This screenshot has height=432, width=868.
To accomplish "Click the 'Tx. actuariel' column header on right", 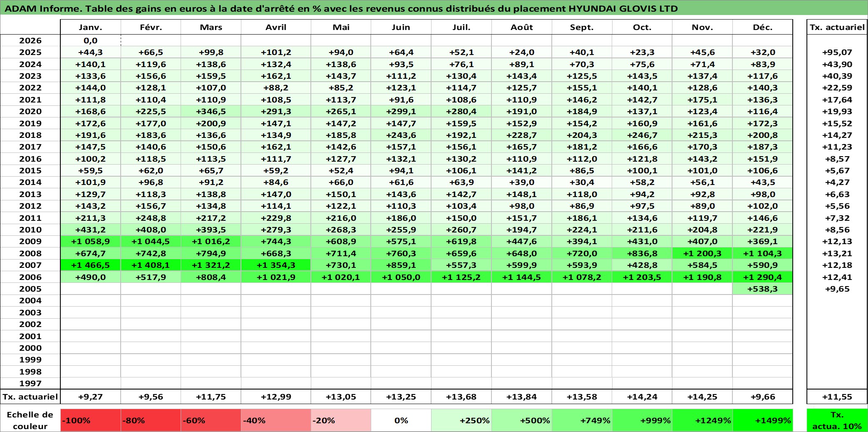I will coord(837,27).
